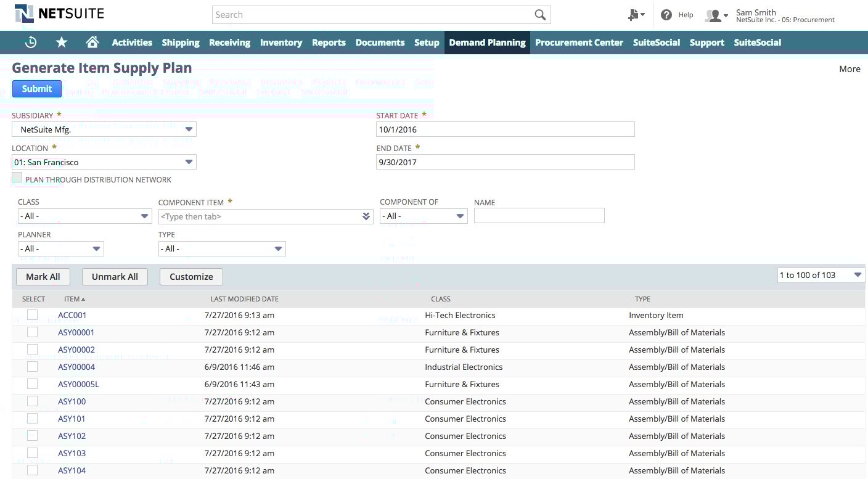The image size is (868, 479).
Task: Open the ASY00004 item link
Action: 76,367
